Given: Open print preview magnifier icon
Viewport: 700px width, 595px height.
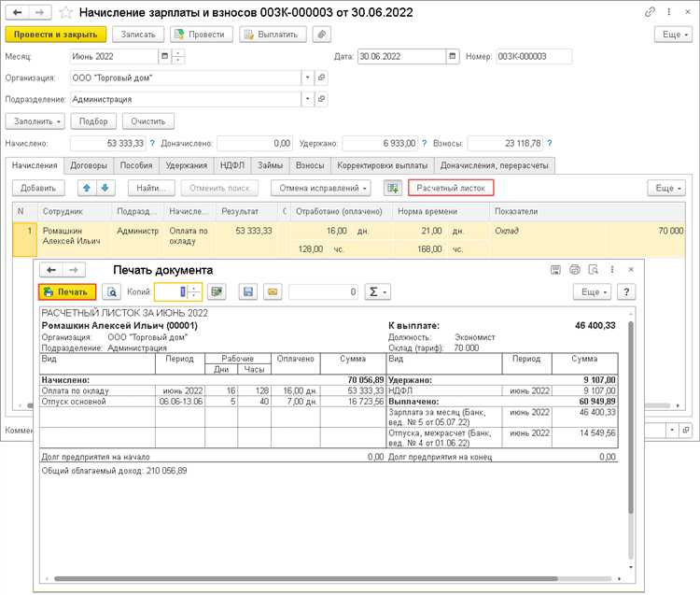Looking at the screenshot, I should tap(112, 292).
